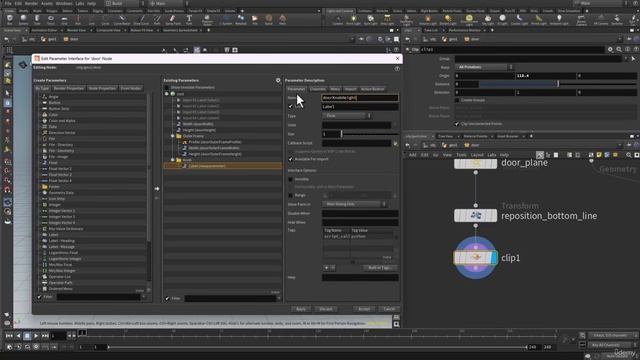
Task: Switch to the Menu tab
Action: pyautogui.click(x=335, y=89)
